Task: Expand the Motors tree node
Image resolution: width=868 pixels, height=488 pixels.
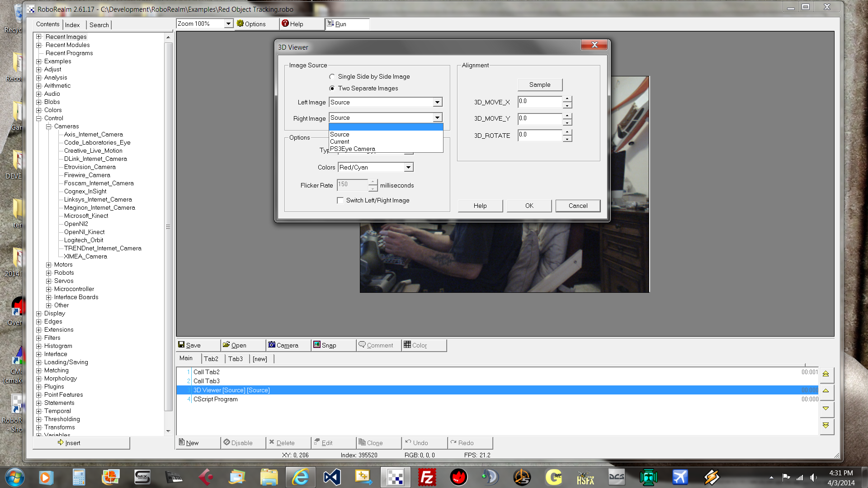Action: (48, 265)
